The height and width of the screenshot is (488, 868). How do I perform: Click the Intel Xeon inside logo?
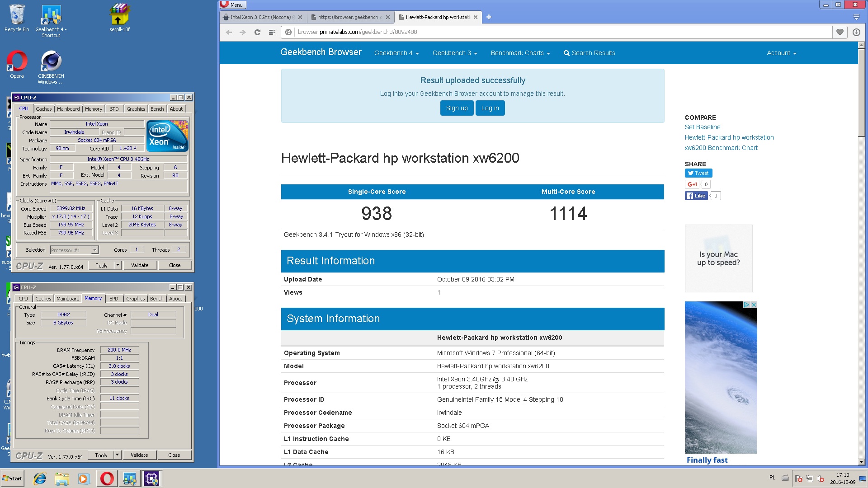[167, 136]
